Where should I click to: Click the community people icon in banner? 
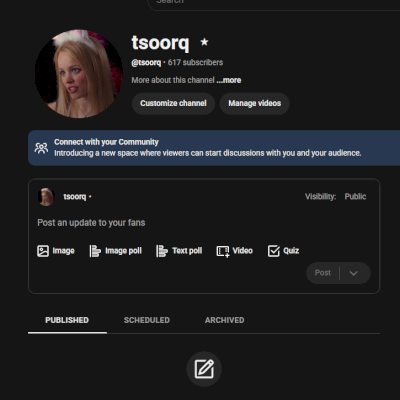pos(41,148)
